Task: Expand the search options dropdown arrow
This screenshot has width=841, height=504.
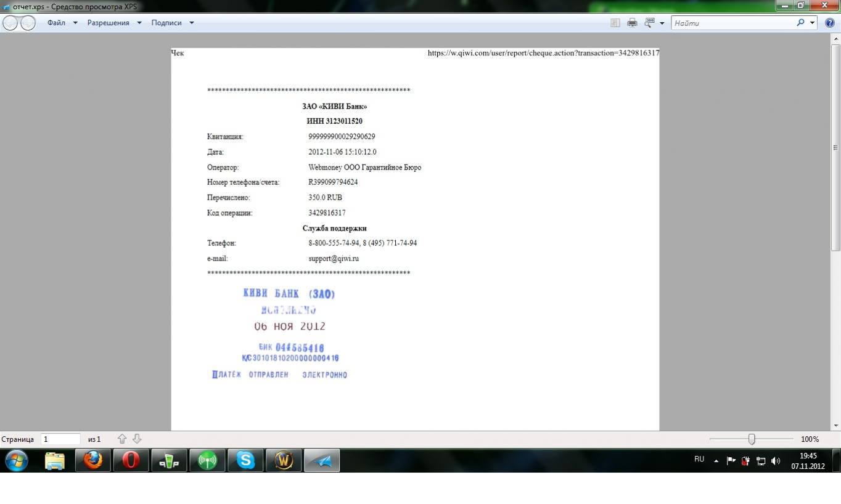Action: (x=813, y=23)
